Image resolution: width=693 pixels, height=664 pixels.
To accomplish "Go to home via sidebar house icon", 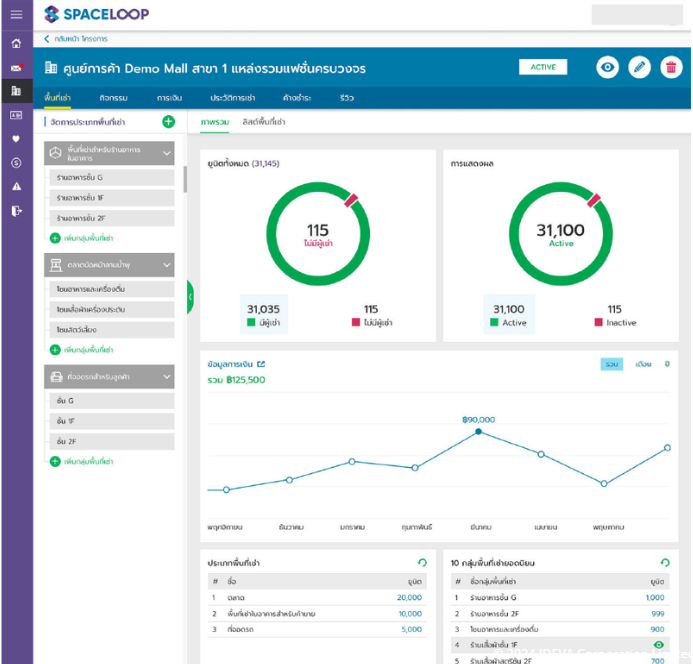I will [16, 43].
